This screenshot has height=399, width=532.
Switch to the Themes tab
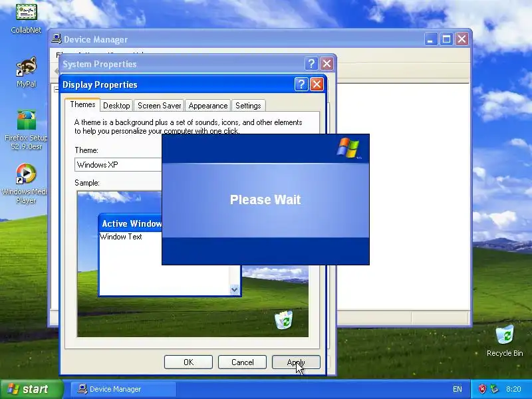tap(82, 104)
